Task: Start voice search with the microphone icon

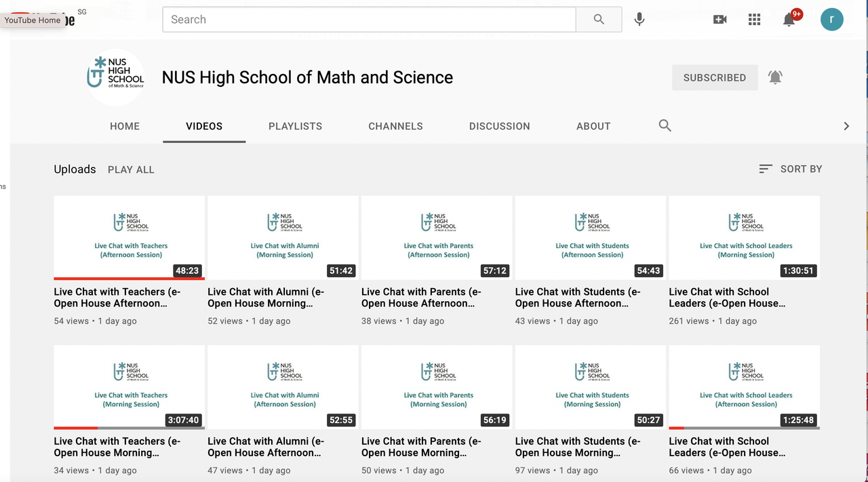Action: click(x=639, y=20)
